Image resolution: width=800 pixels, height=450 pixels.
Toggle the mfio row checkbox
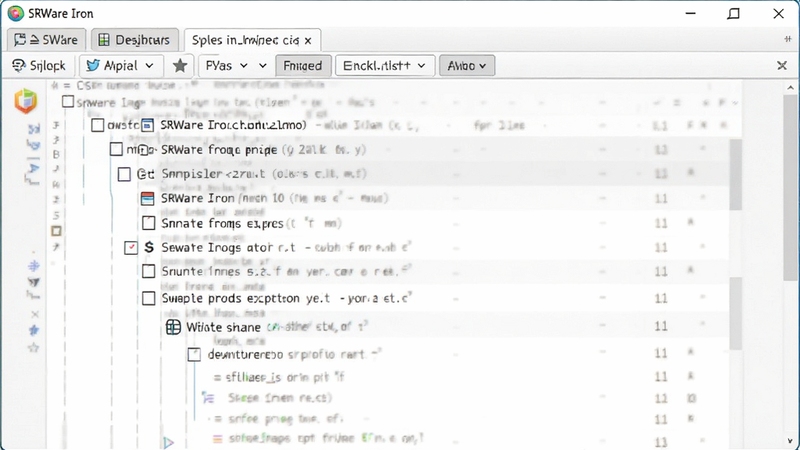116,149
